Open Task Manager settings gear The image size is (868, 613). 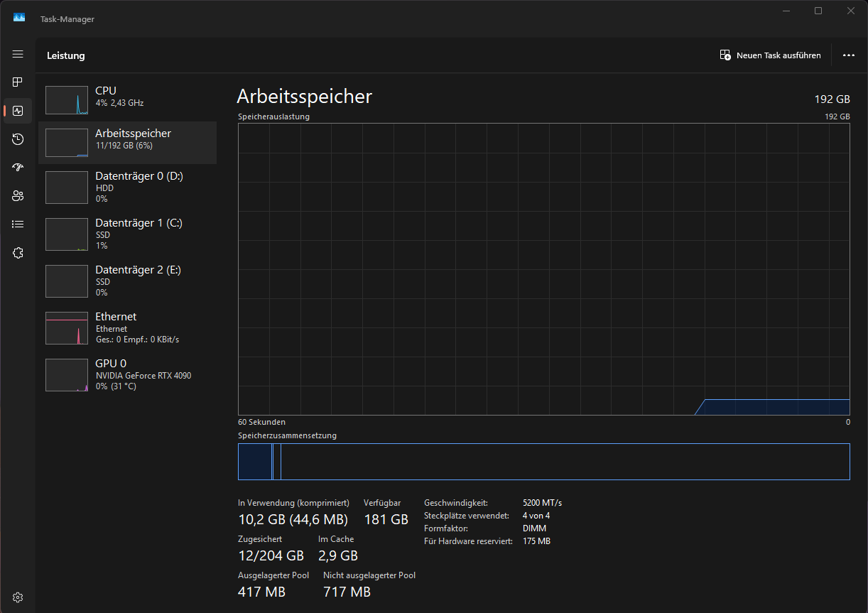[18, 597]
